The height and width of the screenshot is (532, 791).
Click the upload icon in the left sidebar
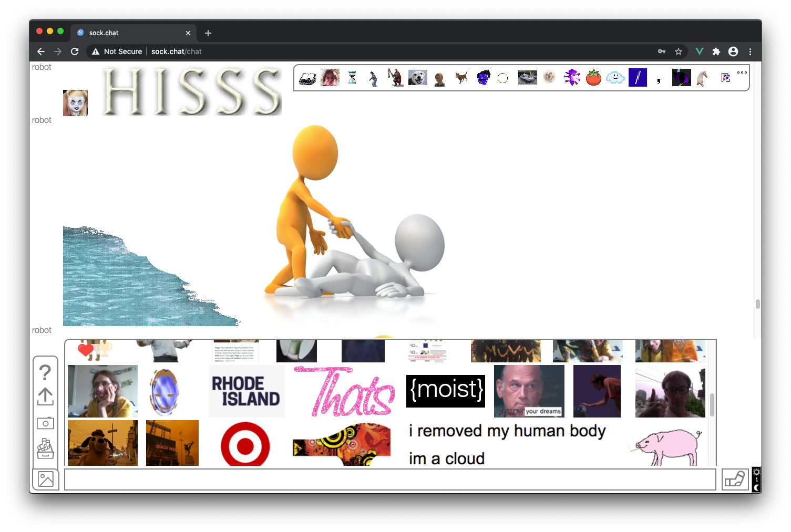tap(46, 398)
